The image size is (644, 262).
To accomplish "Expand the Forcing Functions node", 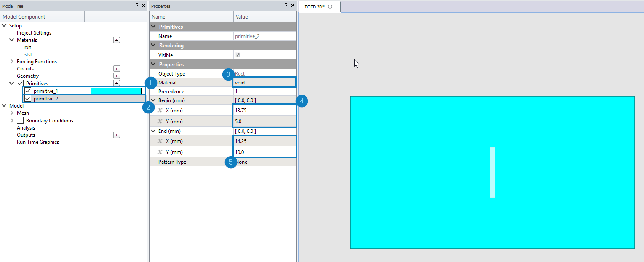I will point(12,62).
